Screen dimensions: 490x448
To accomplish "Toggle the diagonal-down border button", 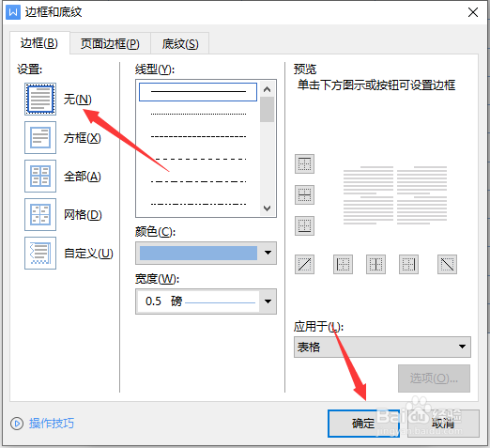I will (x=447, y=265).
